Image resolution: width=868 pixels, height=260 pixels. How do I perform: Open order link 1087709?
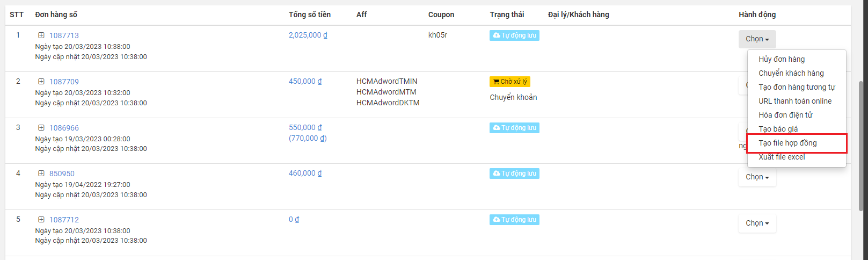[x=64, y=82]
